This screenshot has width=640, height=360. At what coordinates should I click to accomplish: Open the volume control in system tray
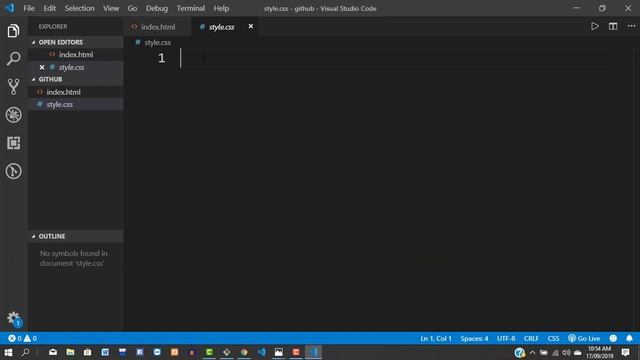[x=566, y=352]
